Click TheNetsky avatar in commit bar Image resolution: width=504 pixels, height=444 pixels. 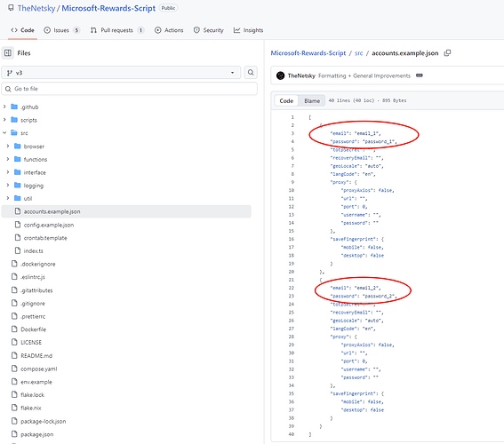280,75
